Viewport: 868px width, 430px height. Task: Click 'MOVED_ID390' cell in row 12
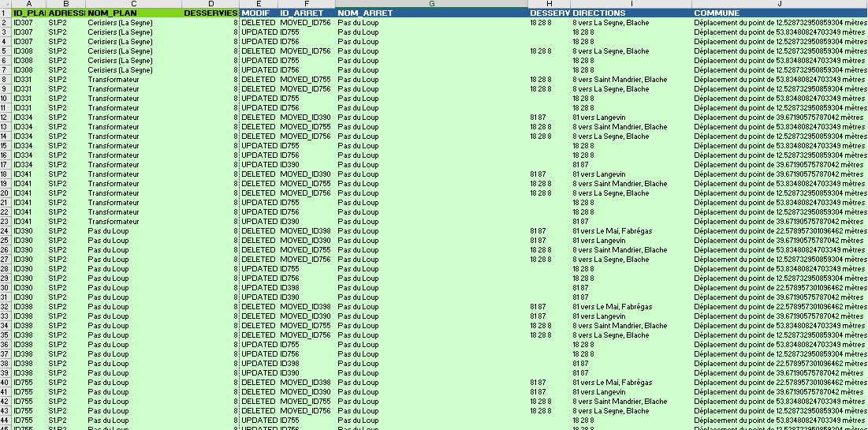[307, 118]
